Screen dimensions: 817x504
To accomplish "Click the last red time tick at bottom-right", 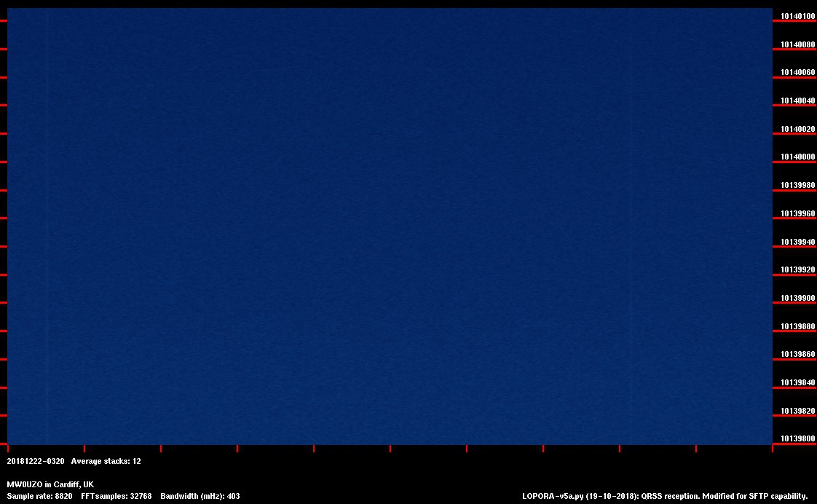I will point(773,448).
